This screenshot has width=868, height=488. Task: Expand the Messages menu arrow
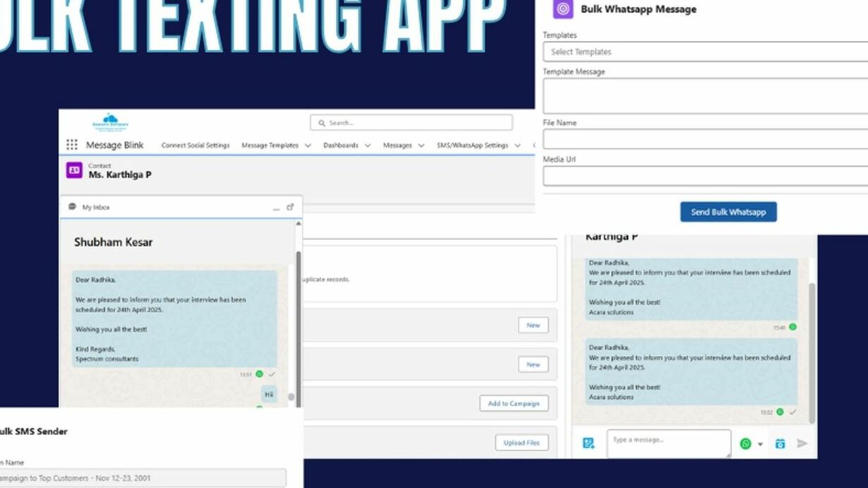click(x=421, y=145)
